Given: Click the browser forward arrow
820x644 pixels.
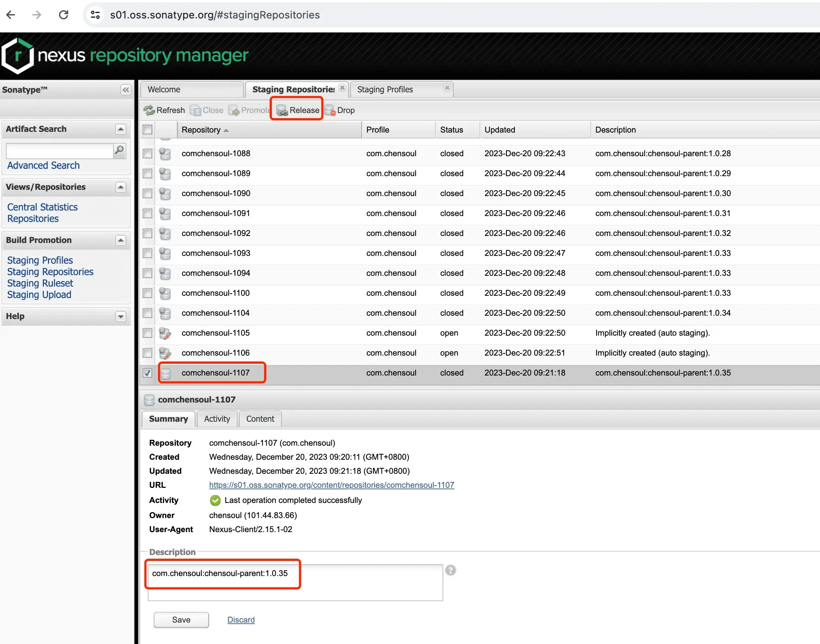Looking at the screenshot, I should pyautogui.click(x=37, y=15).
